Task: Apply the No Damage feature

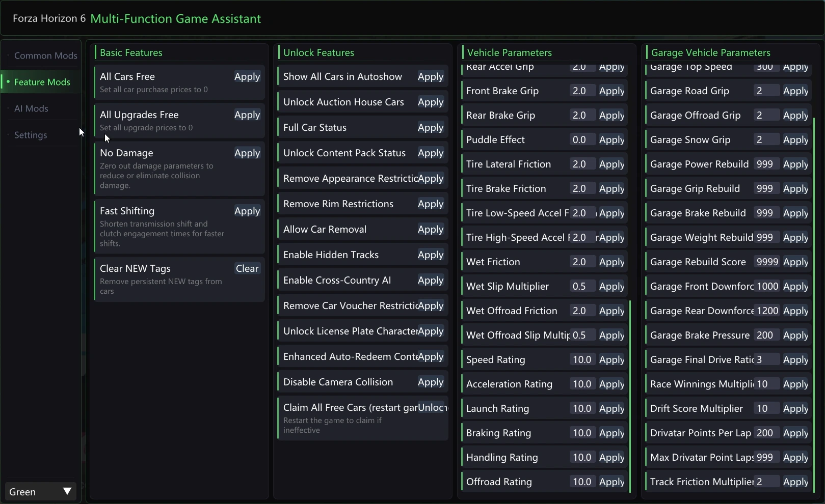Action: click(x=247, y=153)
